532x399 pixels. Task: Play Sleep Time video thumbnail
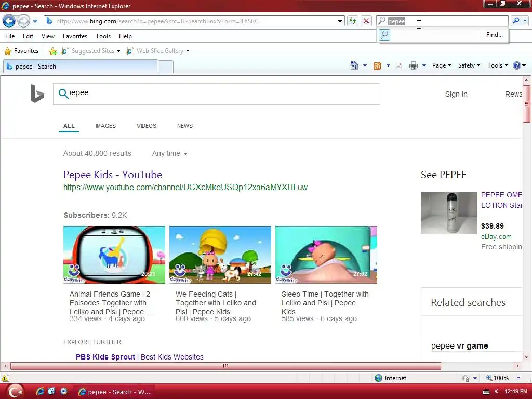coord(326,255)
